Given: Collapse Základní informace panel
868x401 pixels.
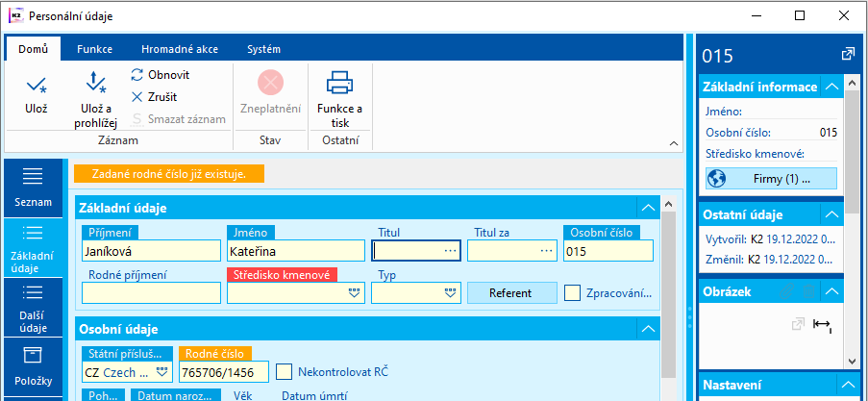Looking at the screenshot, I should coord(832,87).
